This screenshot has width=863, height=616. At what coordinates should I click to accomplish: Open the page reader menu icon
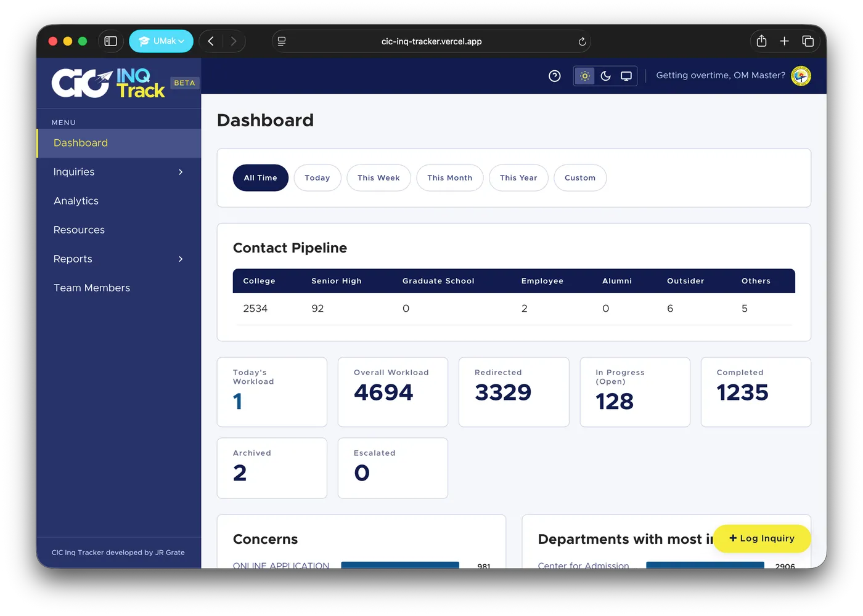point(282,41)
